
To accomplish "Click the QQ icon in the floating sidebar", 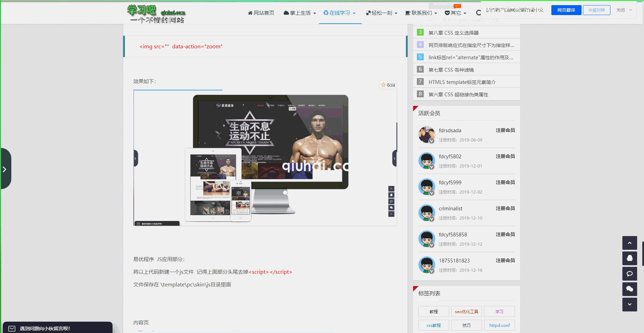I will coord(630,258).
